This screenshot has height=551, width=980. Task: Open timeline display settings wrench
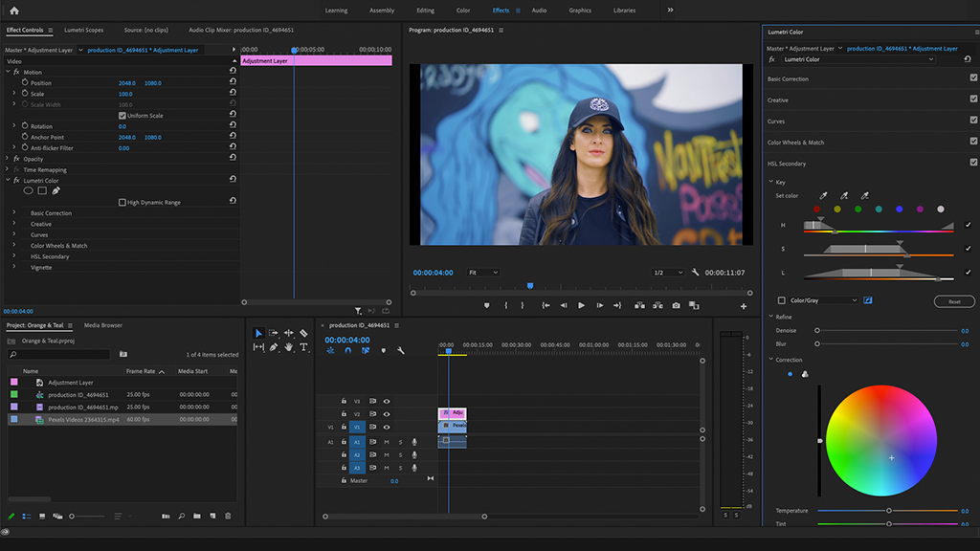tap(401, 351)
